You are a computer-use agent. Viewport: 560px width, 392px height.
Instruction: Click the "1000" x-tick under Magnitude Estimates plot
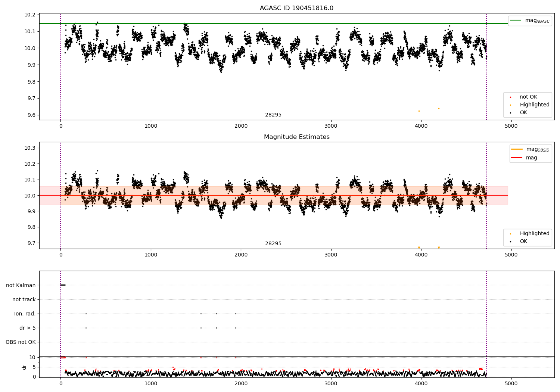[x=151, y=255]
